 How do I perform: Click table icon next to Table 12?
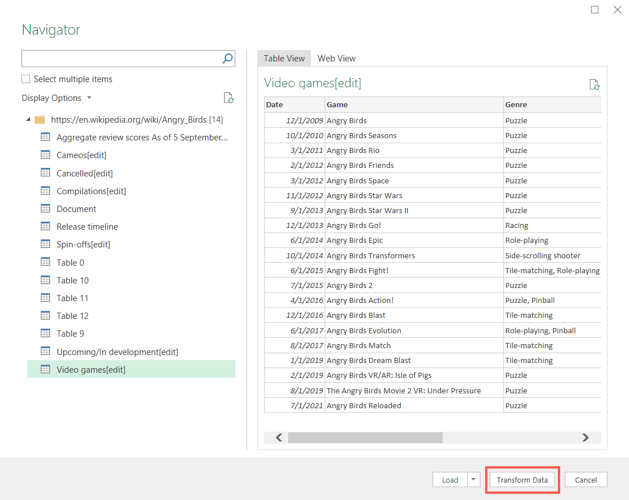tap(45, 315)
